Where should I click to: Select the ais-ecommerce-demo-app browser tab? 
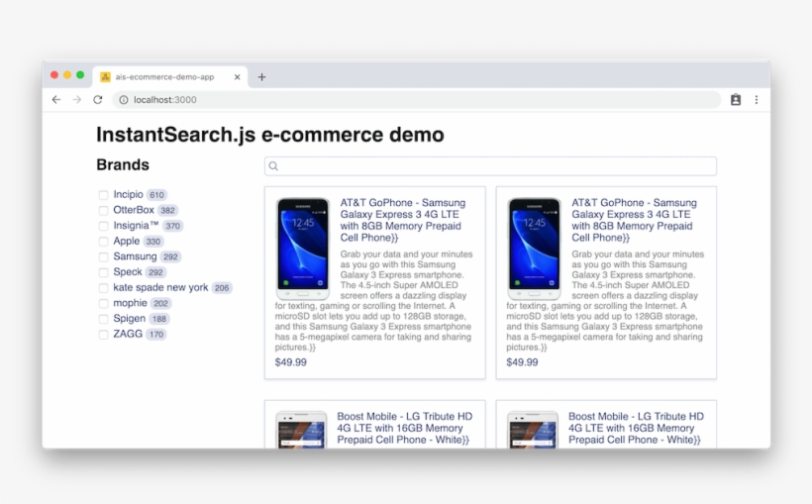coord(164,77)
